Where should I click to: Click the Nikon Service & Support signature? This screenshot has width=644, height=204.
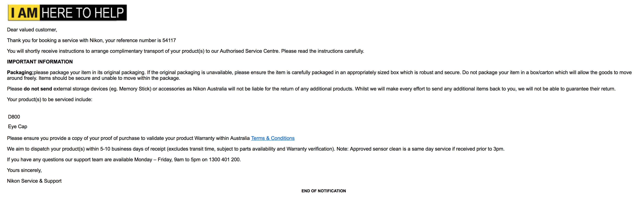[34, 181]
